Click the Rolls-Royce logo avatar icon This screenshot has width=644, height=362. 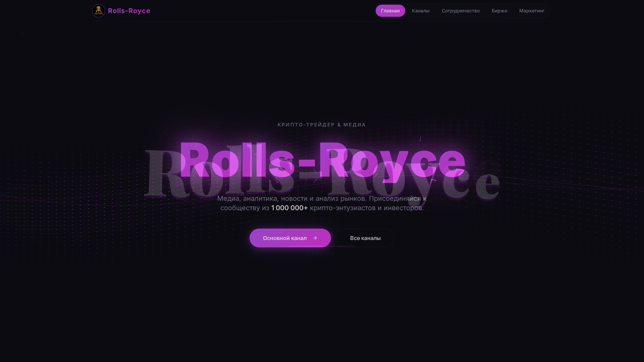[x=99, y=11]
